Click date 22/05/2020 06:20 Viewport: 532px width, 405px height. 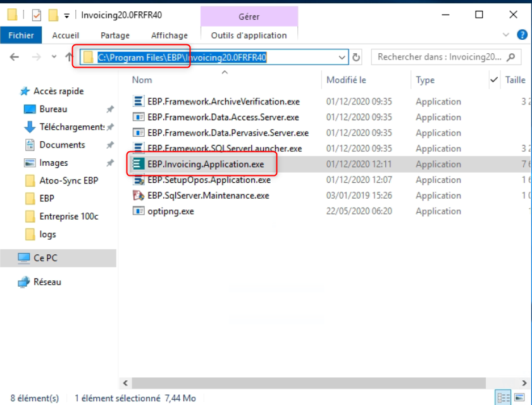coord(359,211)
